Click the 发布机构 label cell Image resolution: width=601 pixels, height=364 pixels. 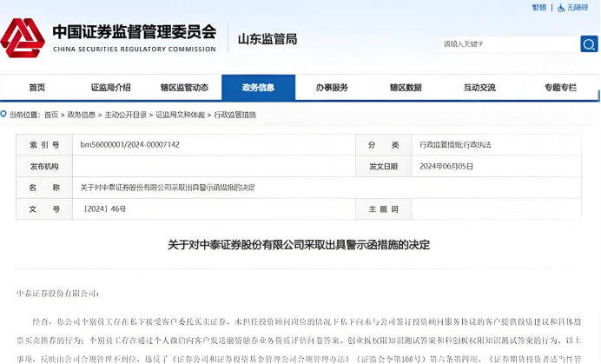[x=44, y=166]
